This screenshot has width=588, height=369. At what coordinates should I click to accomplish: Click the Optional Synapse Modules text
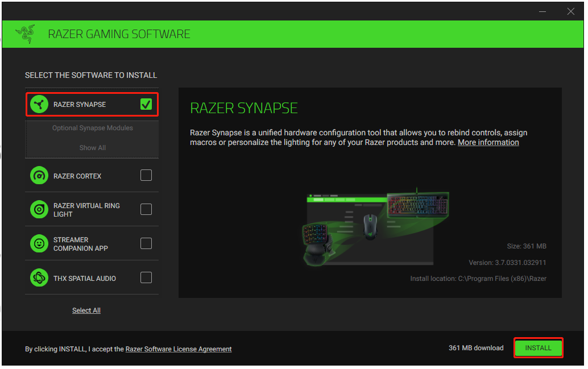click(93, 128)
